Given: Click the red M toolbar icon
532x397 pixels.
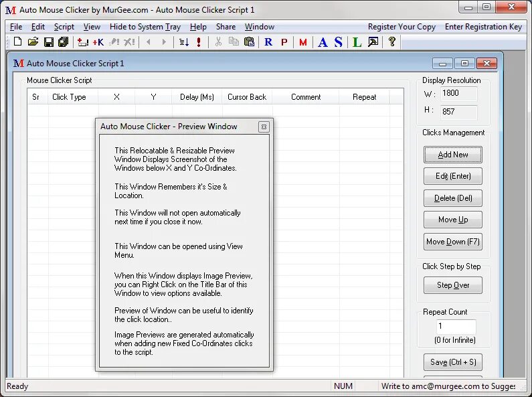Looking at the screenshot, I should [x=303, y=42].
